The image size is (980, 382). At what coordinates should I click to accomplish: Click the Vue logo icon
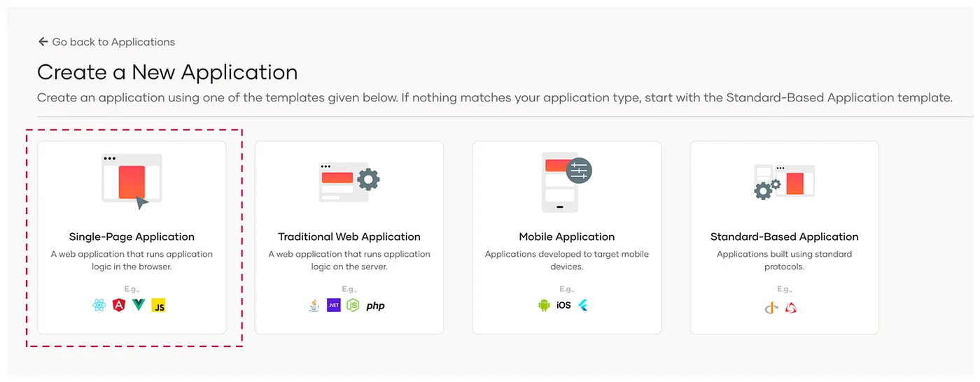pos(138,306)
